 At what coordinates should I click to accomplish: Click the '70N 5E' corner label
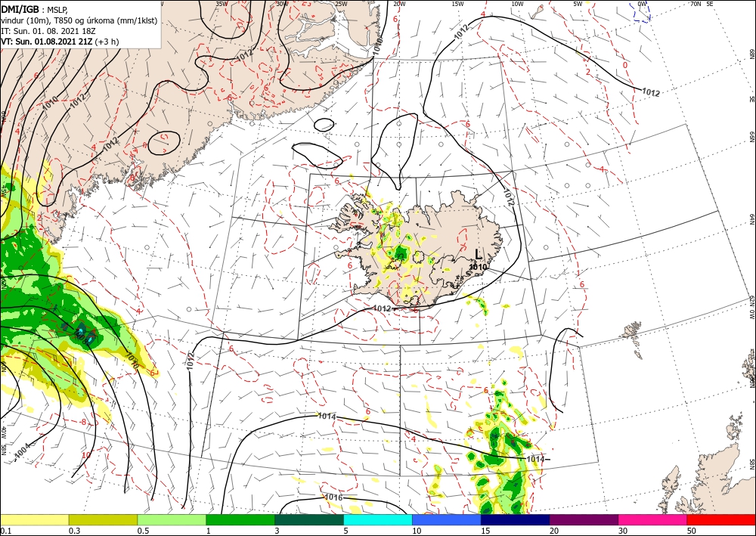702,4
